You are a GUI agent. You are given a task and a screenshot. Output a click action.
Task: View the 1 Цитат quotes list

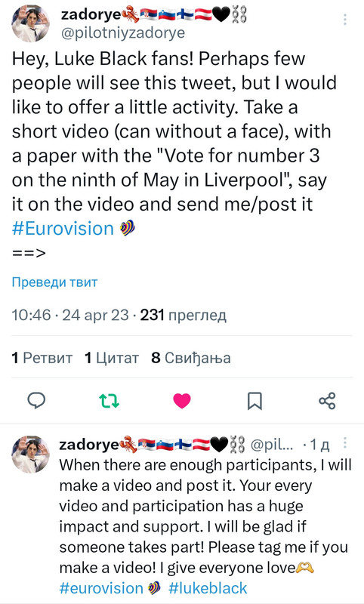click(x=112, y=358)
